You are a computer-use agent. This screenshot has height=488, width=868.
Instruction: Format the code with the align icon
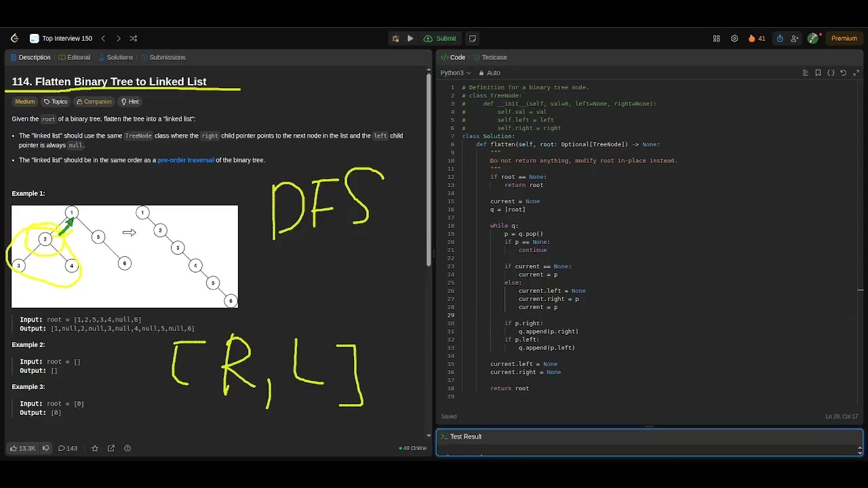(x=806, y=73)
